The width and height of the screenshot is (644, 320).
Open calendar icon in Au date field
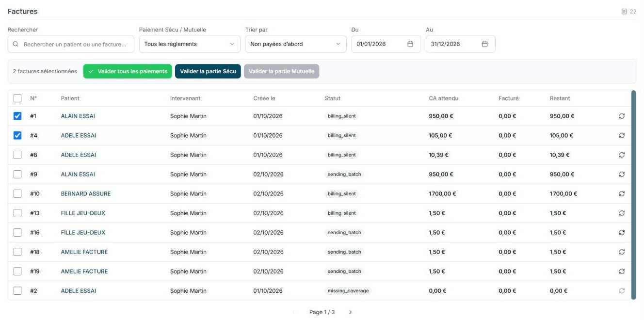pyautogui.click(x=484, y=44)
